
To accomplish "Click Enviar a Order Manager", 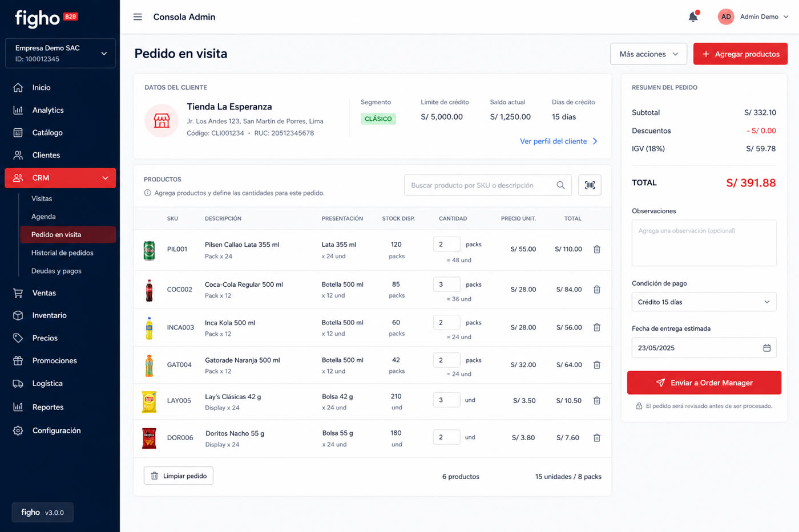I will [x=704, y=383].
